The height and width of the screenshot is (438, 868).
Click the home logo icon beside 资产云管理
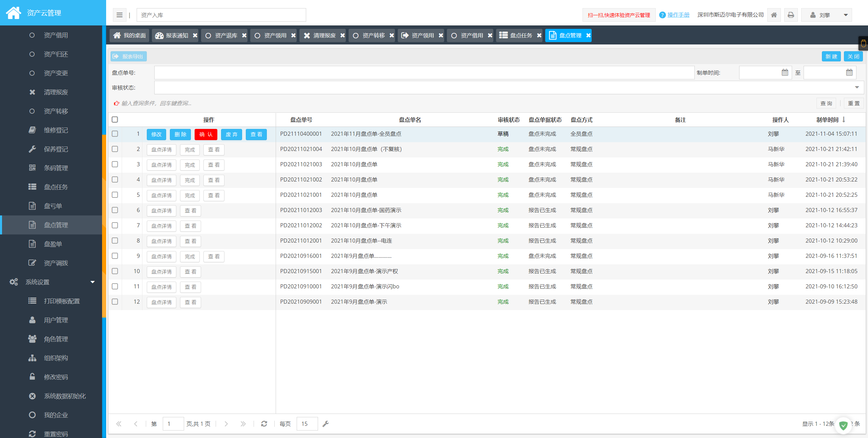pos(14,13)
